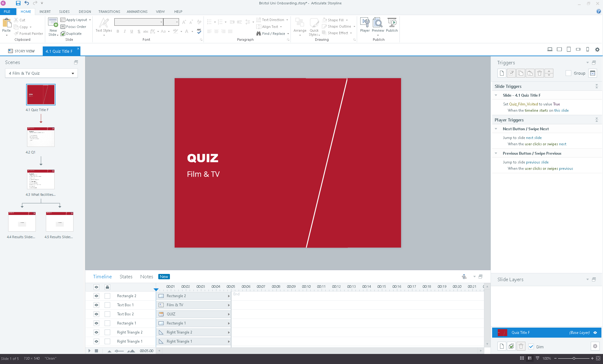Switch to tablet portrait preview icon

click(568, 49)
